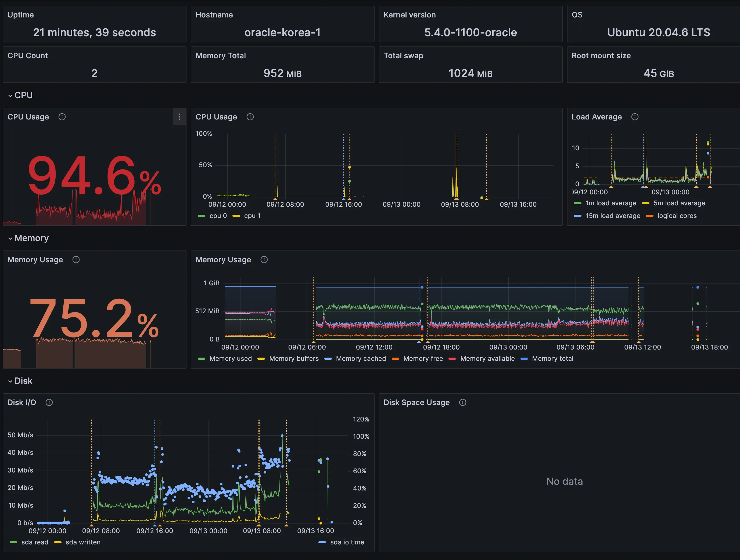This screenshot has height=560, width=740.
Task: Click the Disk Space Usage info icon
Action: pyautogui.click(x=463, y=402)
